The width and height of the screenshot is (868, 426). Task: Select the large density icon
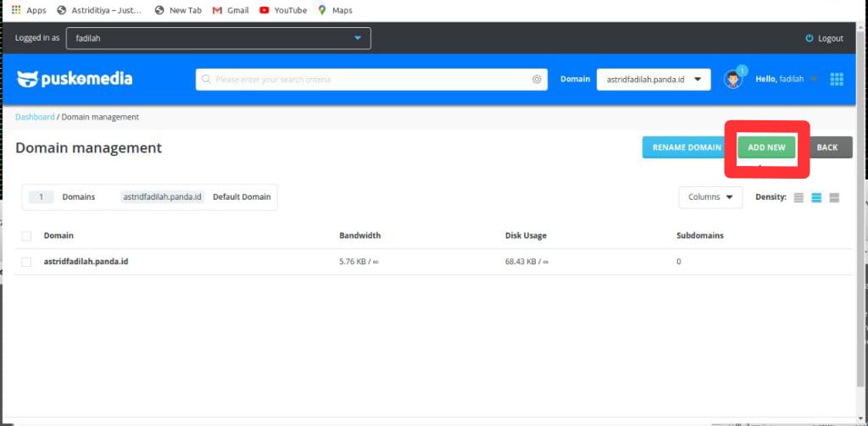coord(834,197)
